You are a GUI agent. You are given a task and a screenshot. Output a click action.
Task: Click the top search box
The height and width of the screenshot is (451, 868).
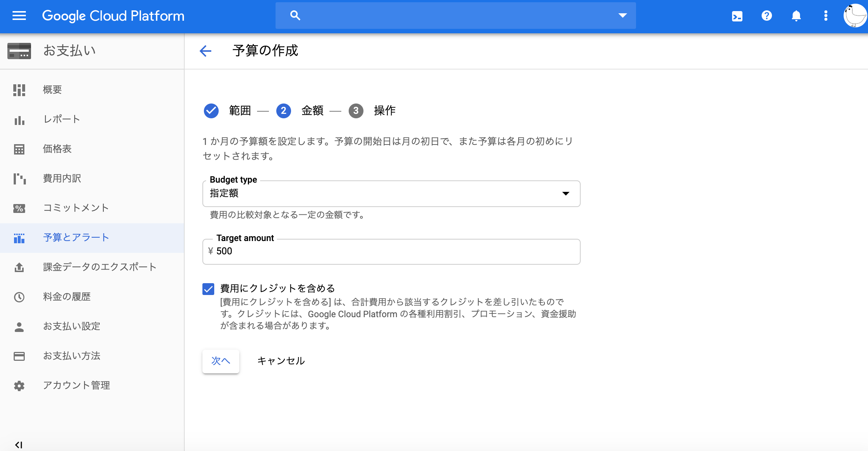click(x=454, y=16)
